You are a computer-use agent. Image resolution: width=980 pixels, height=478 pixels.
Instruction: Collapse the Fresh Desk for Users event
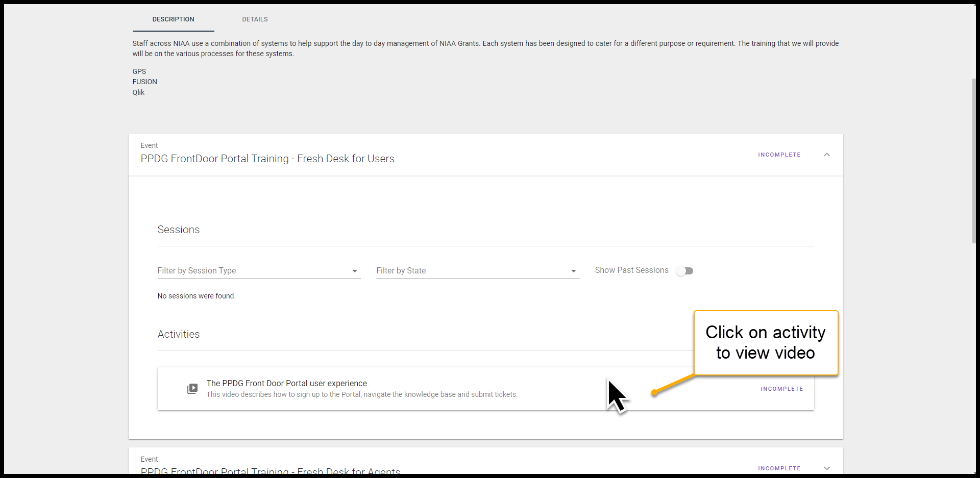[826, 155]
